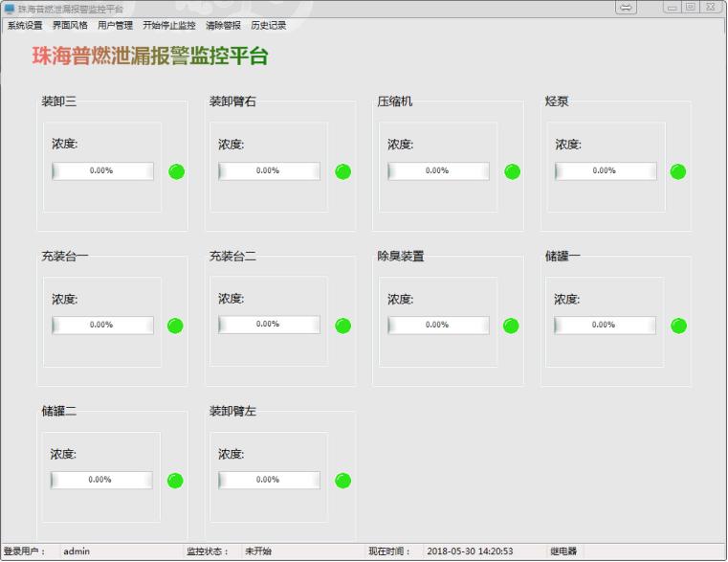
Task: Click 储罐二 concentration progress bar
Action: point(101,480)
